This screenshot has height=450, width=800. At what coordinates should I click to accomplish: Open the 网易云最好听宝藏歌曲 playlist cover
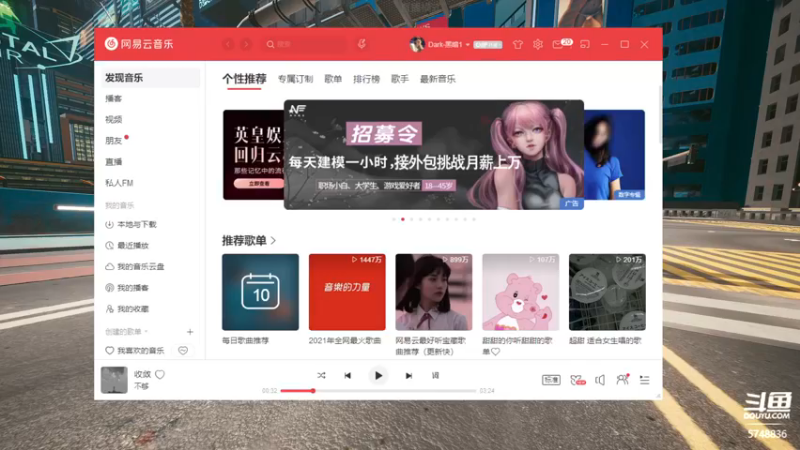[434, 292]
